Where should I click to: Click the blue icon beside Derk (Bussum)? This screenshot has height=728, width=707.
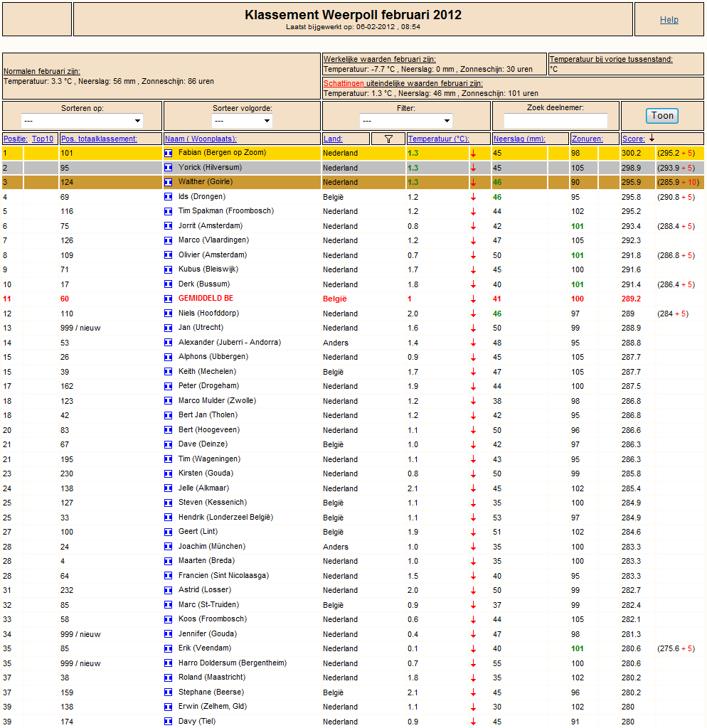click(168, 284)
